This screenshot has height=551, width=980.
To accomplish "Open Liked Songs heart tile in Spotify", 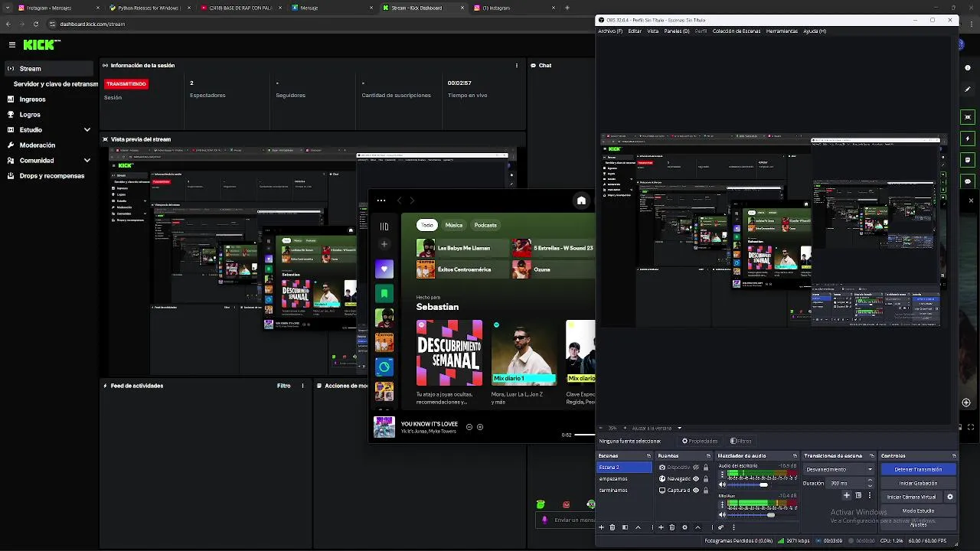I will pyautogui.click(x=384, y=269).
